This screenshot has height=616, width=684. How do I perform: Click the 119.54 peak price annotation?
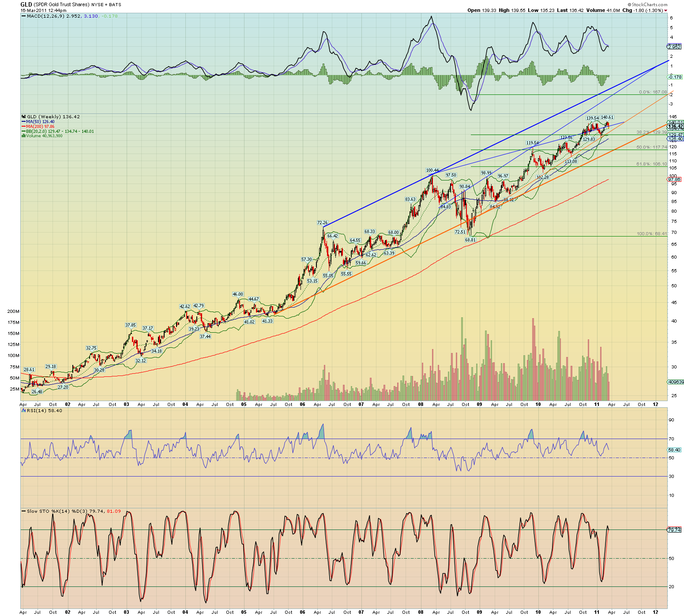(532, 143)
